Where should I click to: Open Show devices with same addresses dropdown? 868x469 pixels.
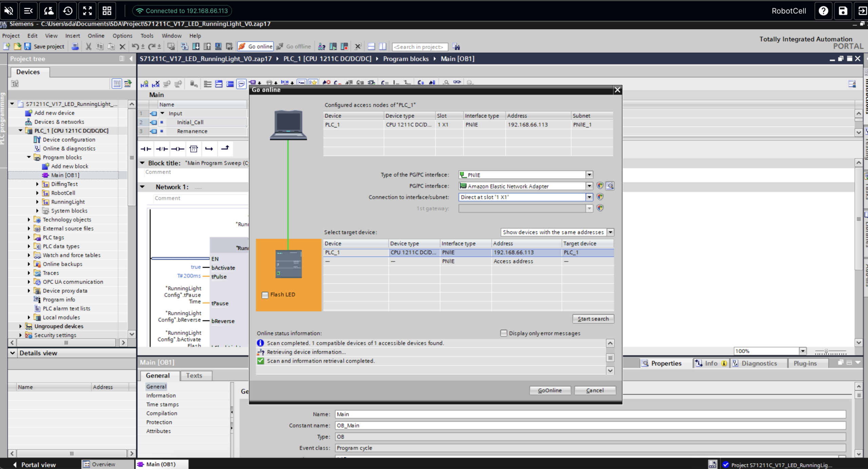[x=610, y=232]
